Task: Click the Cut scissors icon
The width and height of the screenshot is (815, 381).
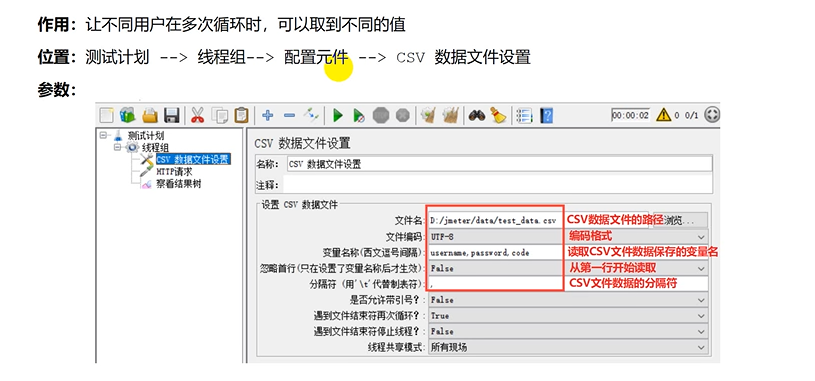Action: tap(198, 115)
